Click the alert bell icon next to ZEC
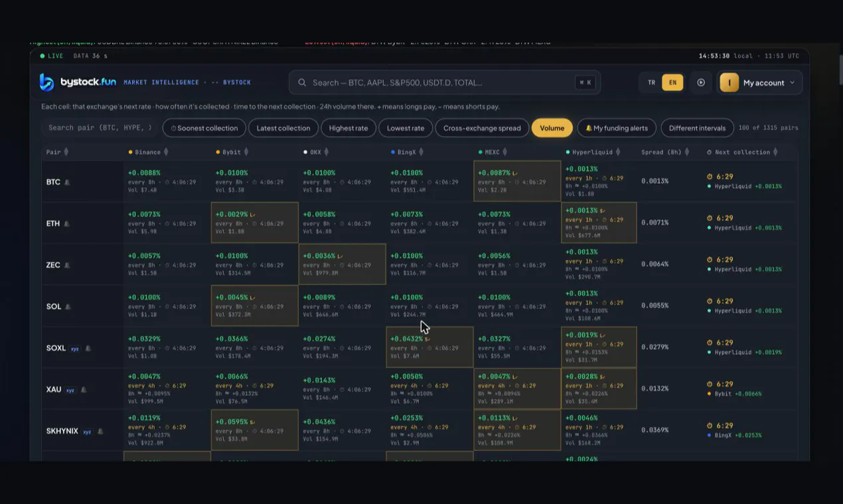This screenshot has height=504, width=843. (67, 265)
